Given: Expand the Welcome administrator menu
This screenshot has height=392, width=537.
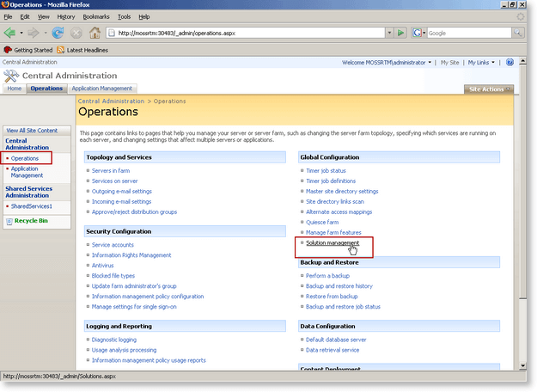Looking at the screenshot, I should click(x=387, y=63).
